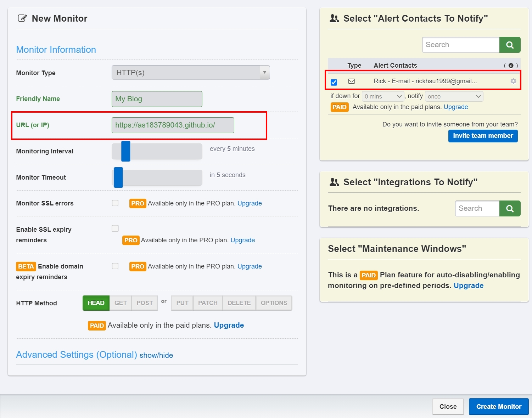Select the HEAD HTTP method
This screenshot has height=418, width=532.
pyautogui.click(x=96, y=303)
